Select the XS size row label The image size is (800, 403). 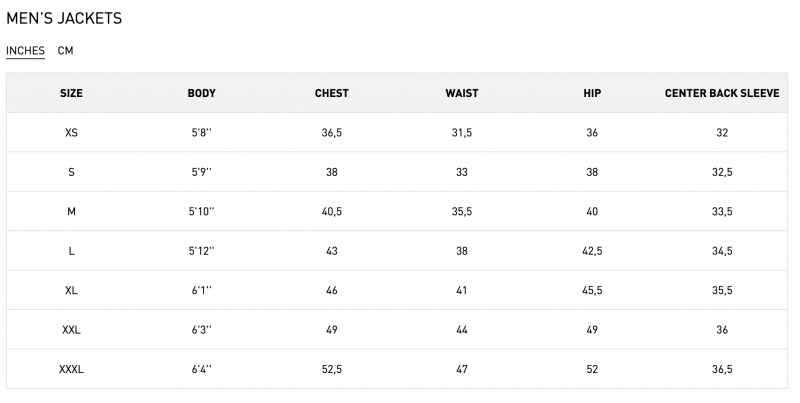[71, 133]
